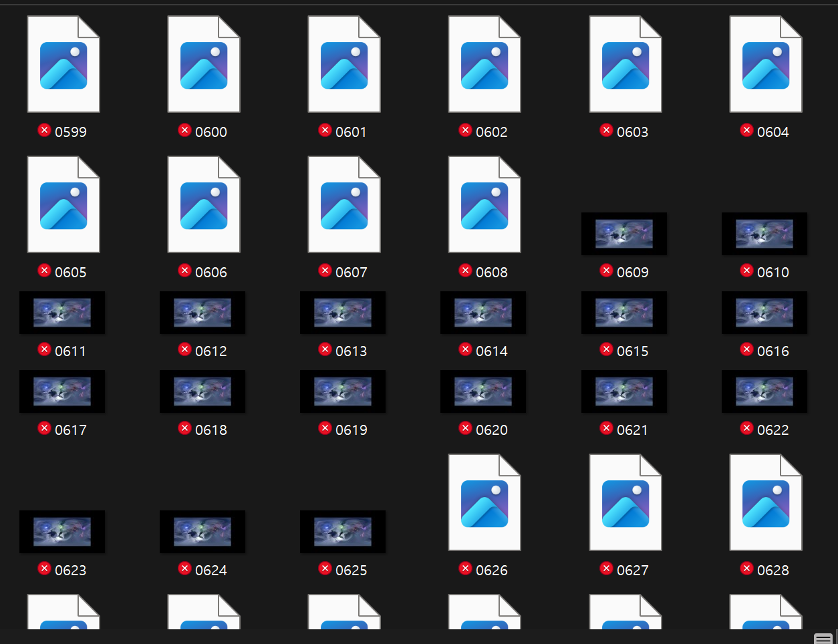Click the file icon of 0601

(344, 64)
